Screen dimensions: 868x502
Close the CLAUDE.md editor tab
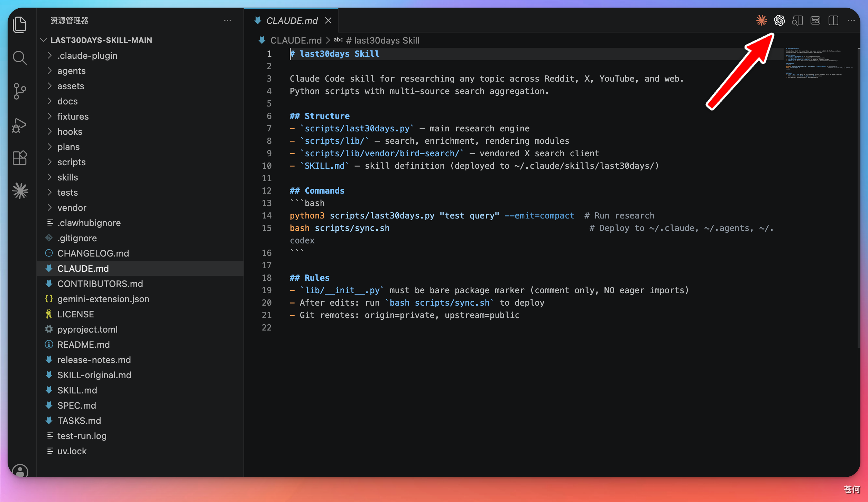click(328, 21)
